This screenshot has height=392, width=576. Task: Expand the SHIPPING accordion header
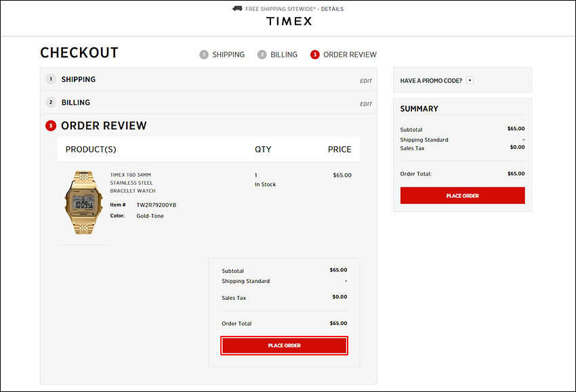pos(209,79)
